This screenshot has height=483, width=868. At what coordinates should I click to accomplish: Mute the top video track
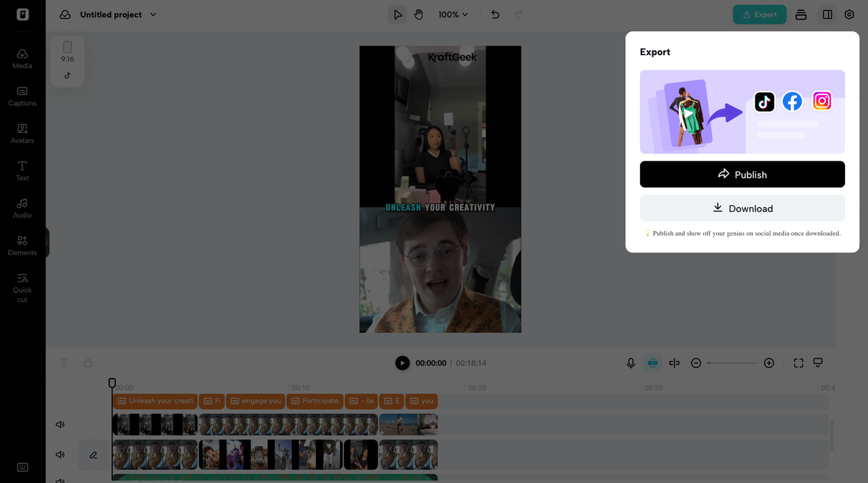60,424
